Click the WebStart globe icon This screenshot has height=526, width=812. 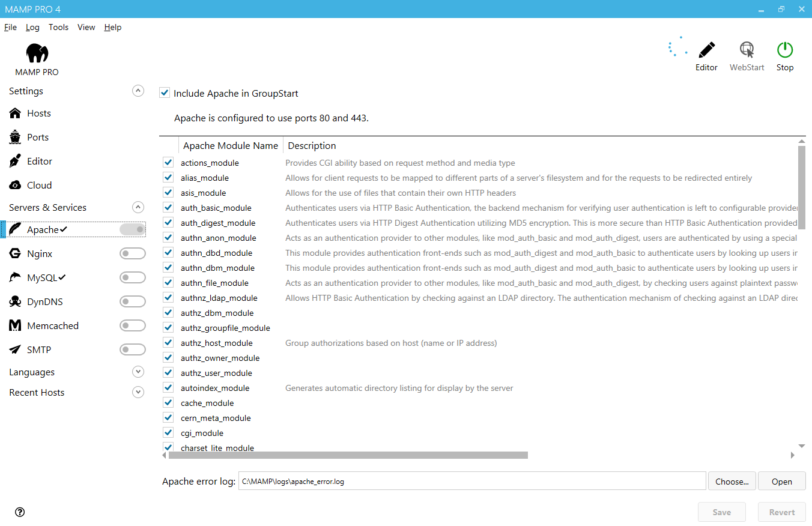click(x=747, y=50)
